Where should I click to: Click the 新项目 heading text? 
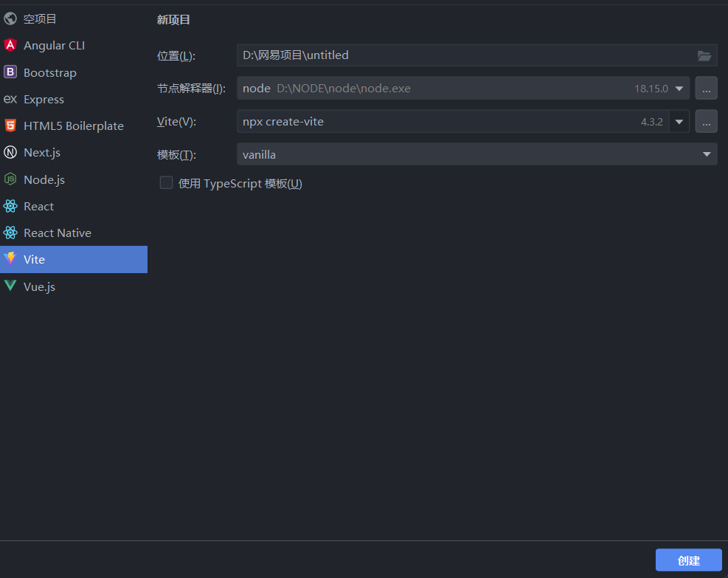[173, 19]
